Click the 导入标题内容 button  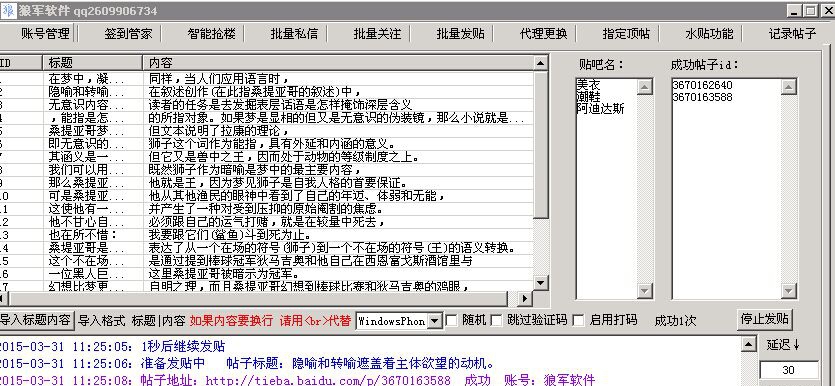[x=36, y=320]
